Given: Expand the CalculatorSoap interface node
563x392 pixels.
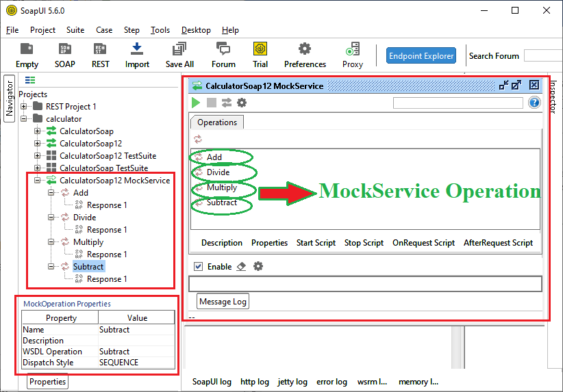Looking at the screenshot, I should 38,131.
